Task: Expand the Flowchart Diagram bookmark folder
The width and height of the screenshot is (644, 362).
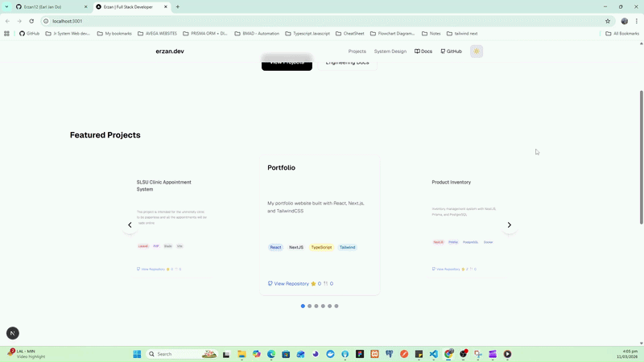Action: 393,34
